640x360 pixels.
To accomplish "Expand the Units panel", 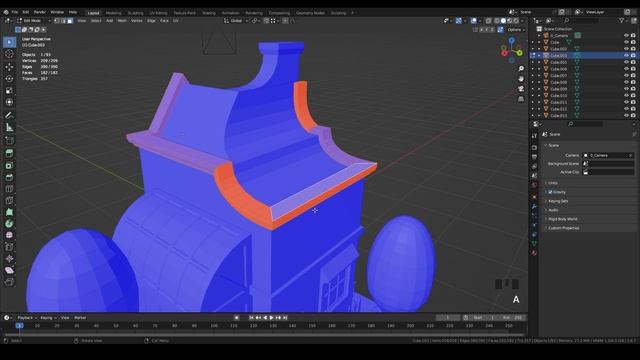I will point(553,183).
